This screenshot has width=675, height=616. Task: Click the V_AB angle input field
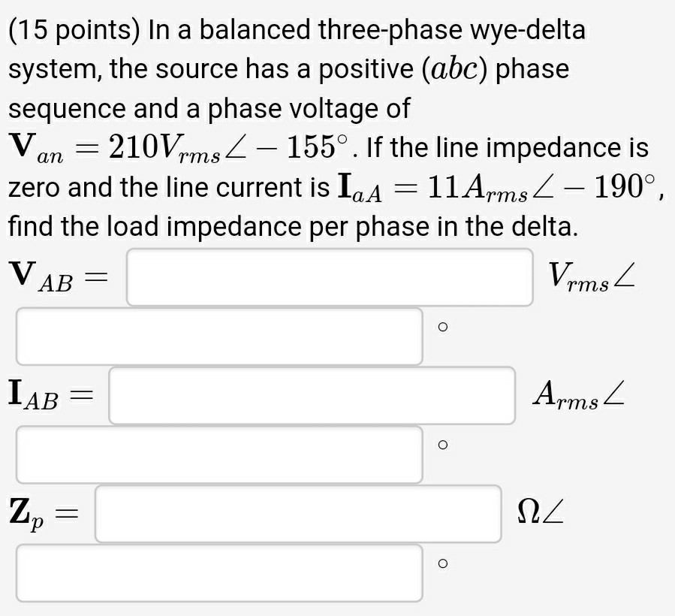point(219,336)
